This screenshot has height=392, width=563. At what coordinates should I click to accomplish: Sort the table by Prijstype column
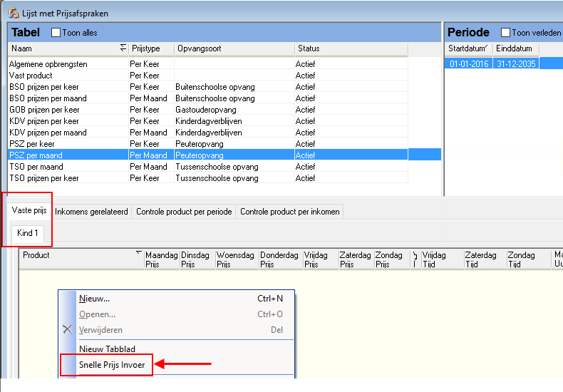tap(150, 48)
